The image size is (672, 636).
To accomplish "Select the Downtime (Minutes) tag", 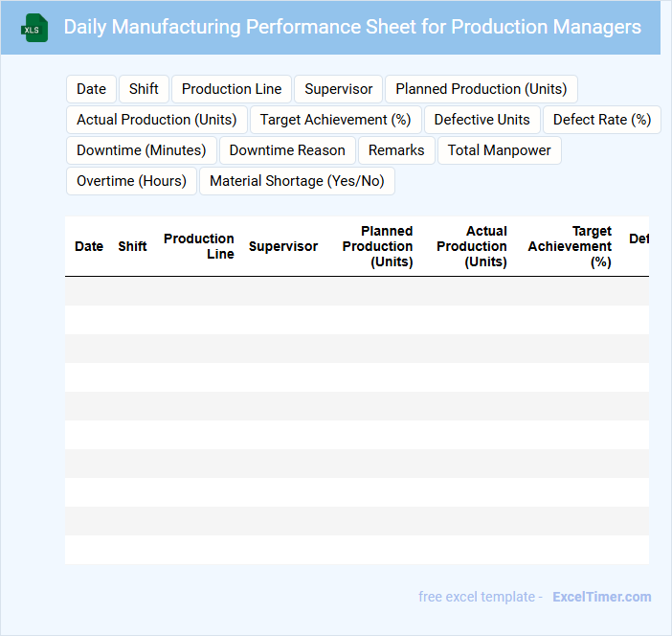I will coord(142,150).
